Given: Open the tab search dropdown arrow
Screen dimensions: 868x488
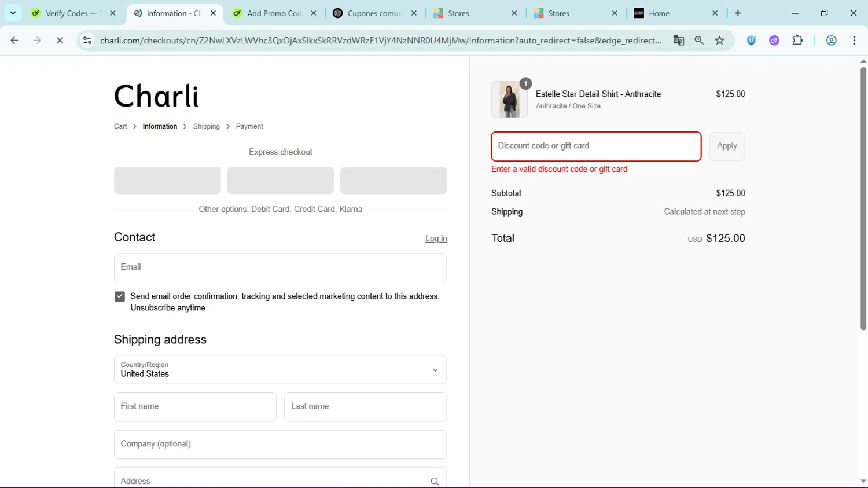Looking at the screenshot, I should [x=13, y=13].
